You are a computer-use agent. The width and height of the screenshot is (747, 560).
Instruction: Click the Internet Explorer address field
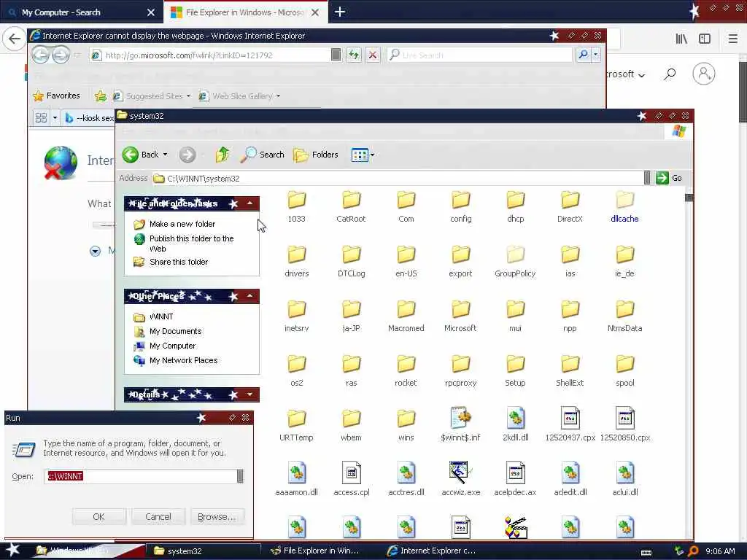[x=210, y=55]
